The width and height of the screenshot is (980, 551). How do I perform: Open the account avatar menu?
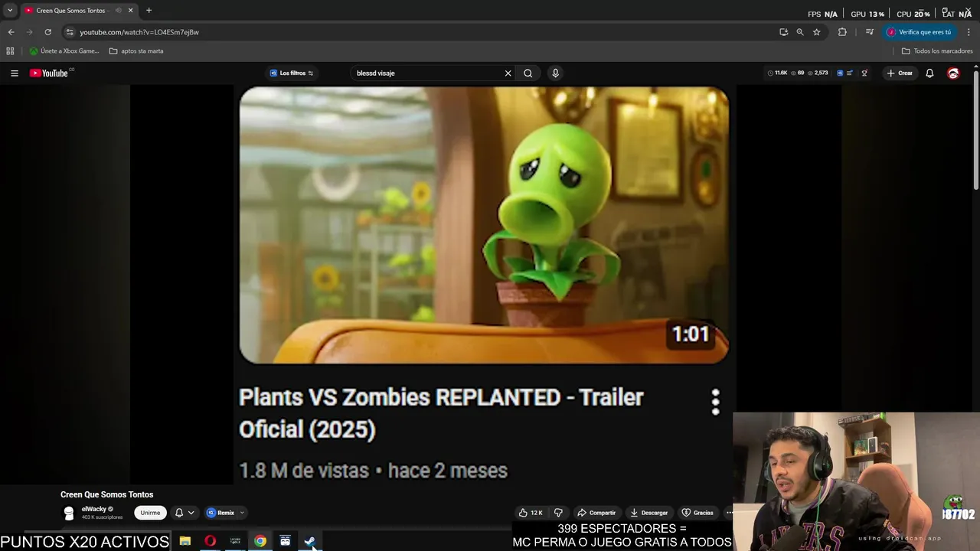953,73
